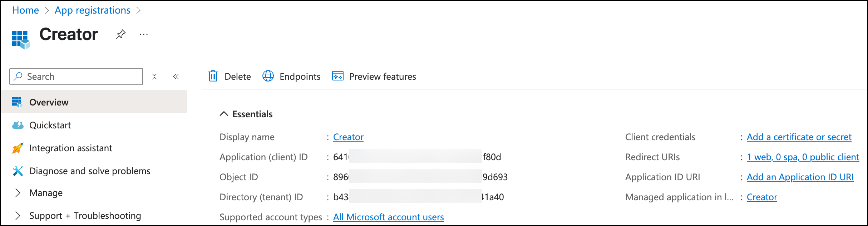Screen dimensions: 868x226
Task: Open Diagnose and solve problems
Action: (x=89, y=171)
